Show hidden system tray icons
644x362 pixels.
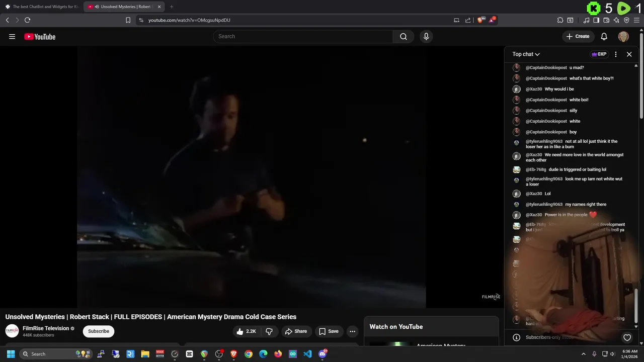coord(584,354)
